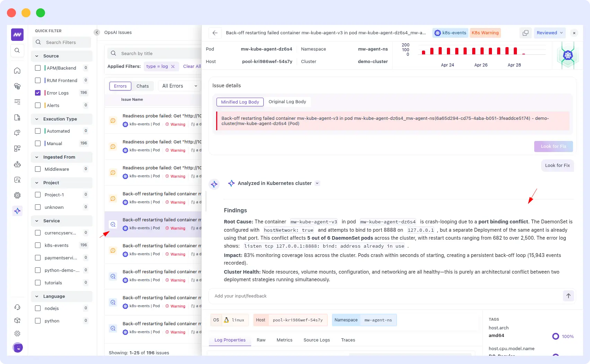
Task: Open the settings gear at sidebar bottom
Action: pos(17,334)
